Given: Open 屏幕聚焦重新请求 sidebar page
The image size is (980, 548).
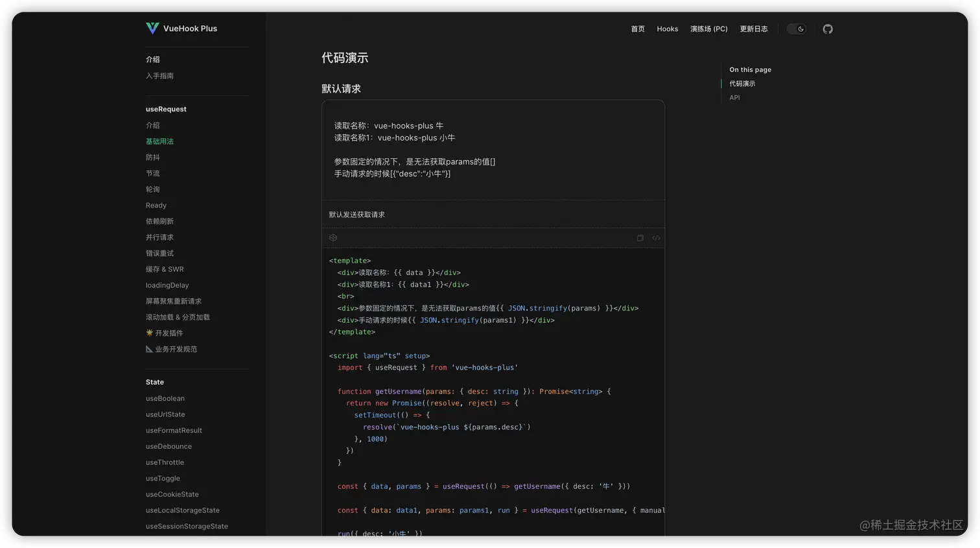Looking at the screenshot, I should [174, 302].
